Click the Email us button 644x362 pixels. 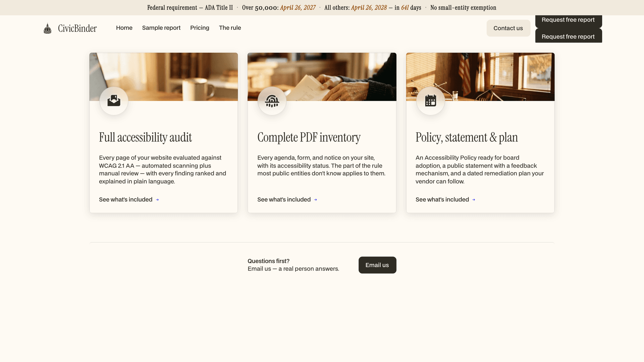(377, 265)
